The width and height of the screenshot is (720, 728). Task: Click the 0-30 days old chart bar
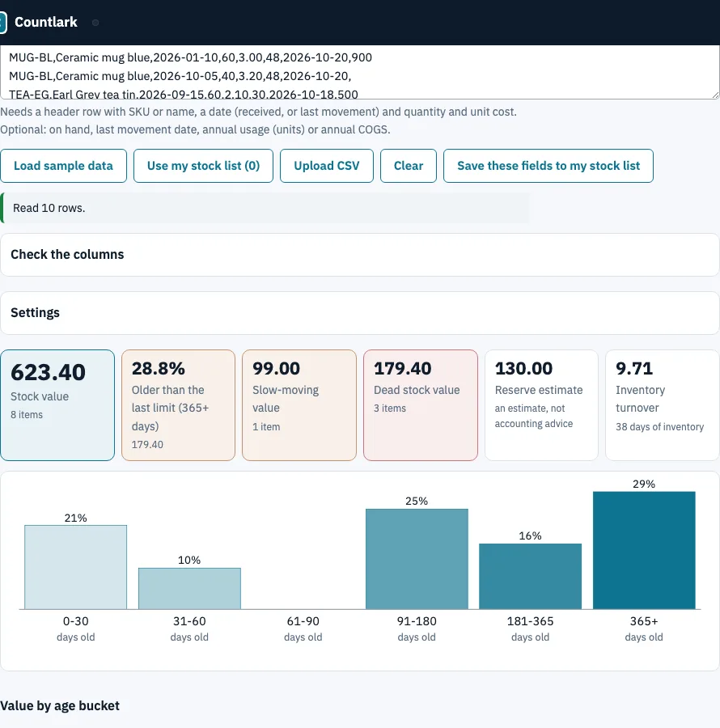pos(76,567)
